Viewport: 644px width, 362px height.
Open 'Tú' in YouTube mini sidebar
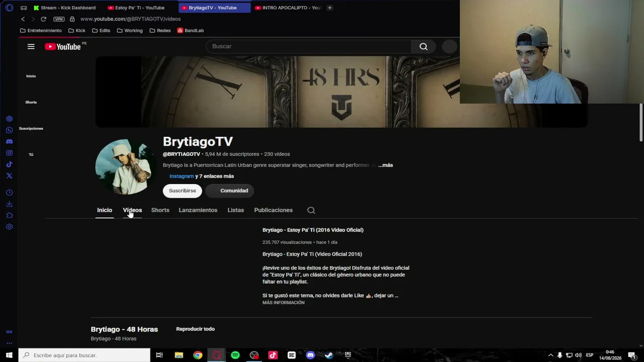coord(31,154)
